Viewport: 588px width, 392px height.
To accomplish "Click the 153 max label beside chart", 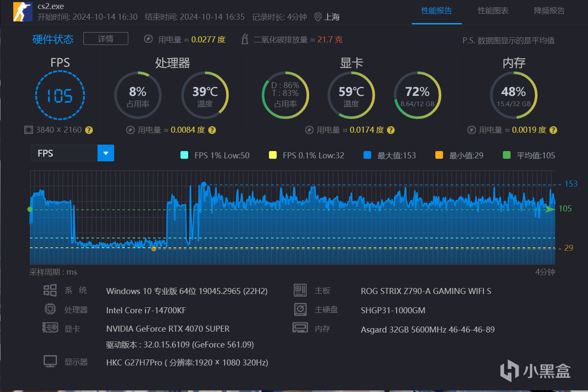I will [571, 184].
